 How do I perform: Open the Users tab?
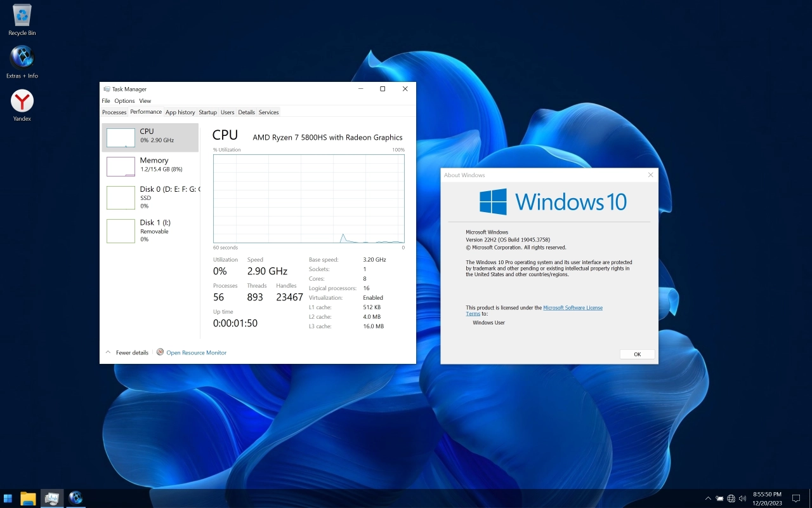[x=228, y=112]
